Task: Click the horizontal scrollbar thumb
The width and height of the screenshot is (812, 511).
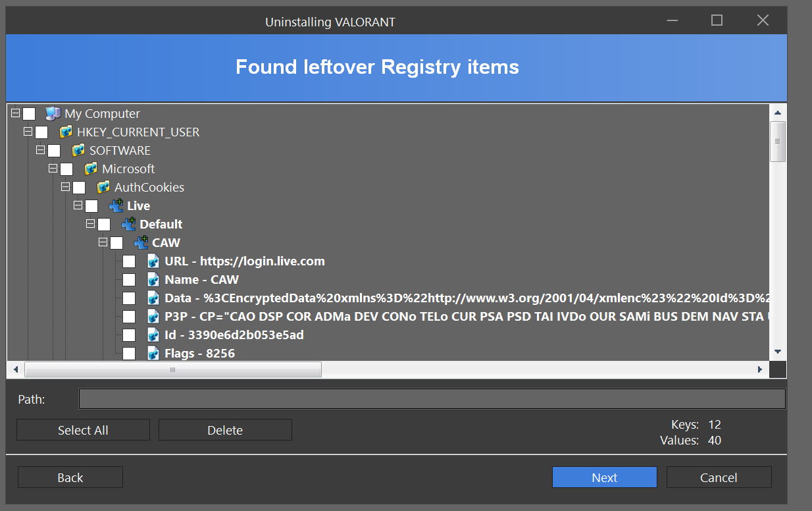Action: pos(173,369)
